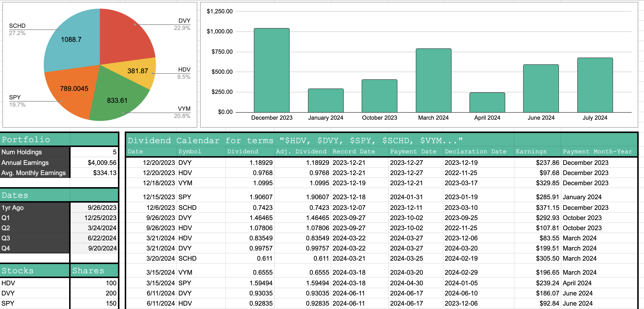The height and width of the screenshot is (309, 644).
Task: Click the Stocks header cell
Action: [35, 271]
